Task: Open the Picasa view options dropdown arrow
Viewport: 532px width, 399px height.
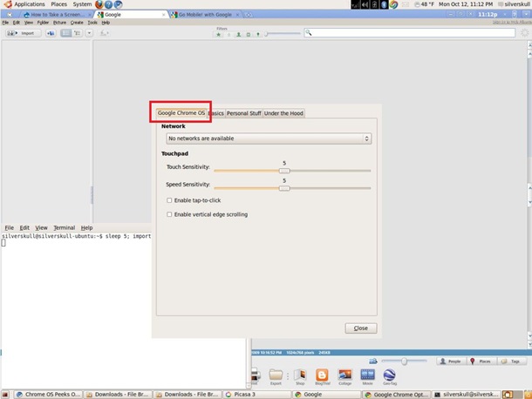Action: (x=89, y=33)
